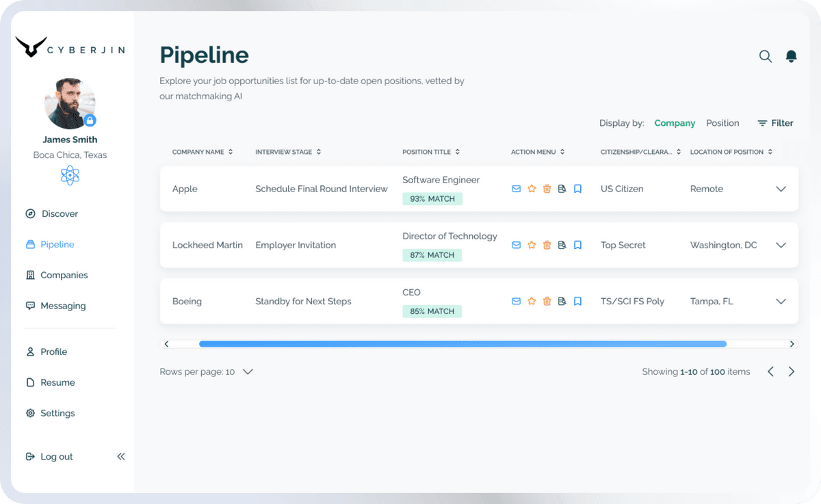Sort by Location of Position column

pos(731,152)
